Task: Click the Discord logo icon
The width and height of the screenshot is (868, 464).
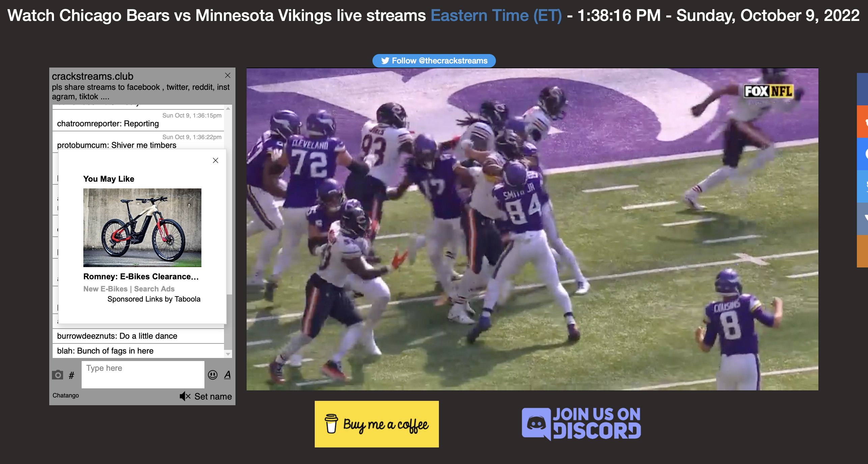Action: (537, 424)
